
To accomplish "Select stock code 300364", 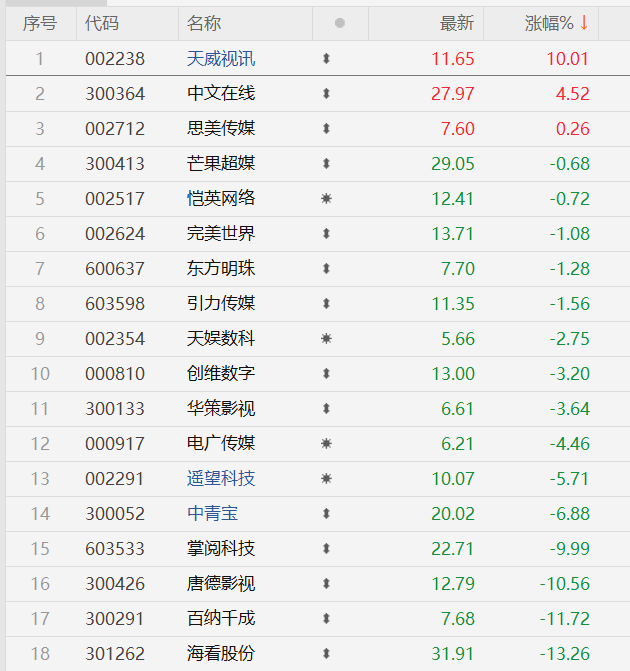I will click(115, 94).
